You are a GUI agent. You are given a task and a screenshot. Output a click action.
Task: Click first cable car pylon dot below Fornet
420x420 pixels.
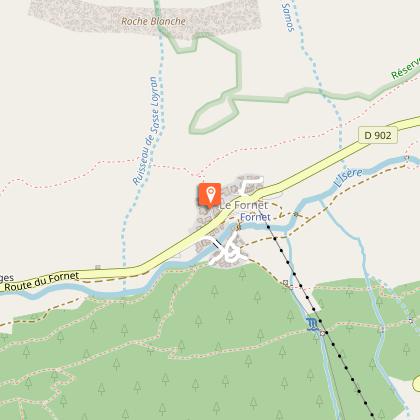268,227
